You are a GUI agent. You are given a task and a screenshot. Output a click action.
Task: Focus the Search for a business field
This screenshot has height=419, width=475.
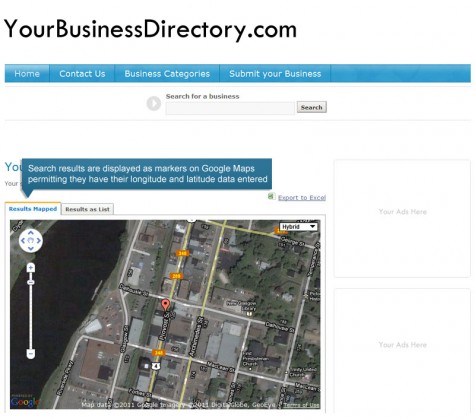tap(230, 108)
